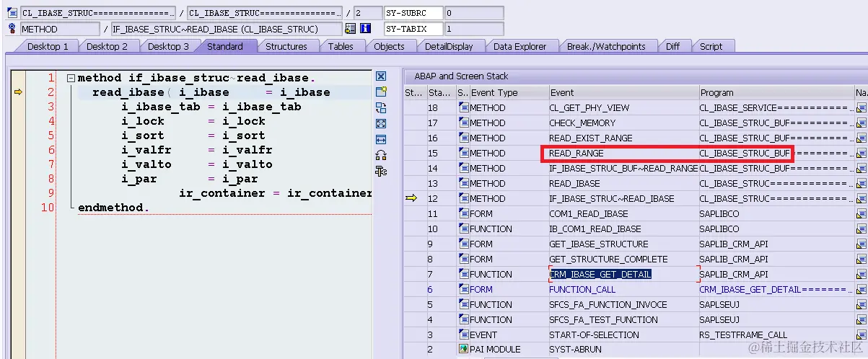Open the tool Services icon below the headset
Screen dimensions: 868x359
pyautogui.click(x=381, y=171)
